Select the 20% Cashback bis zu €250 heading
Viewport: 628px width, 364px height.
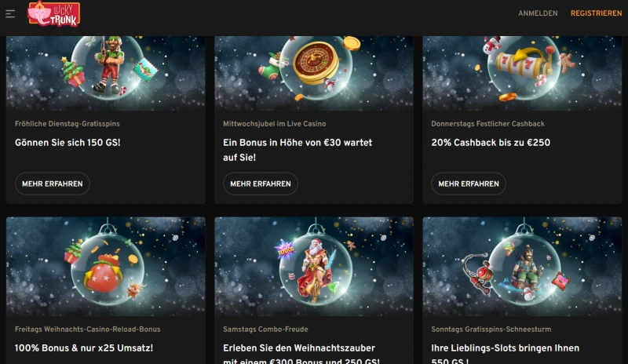(491, 143)
